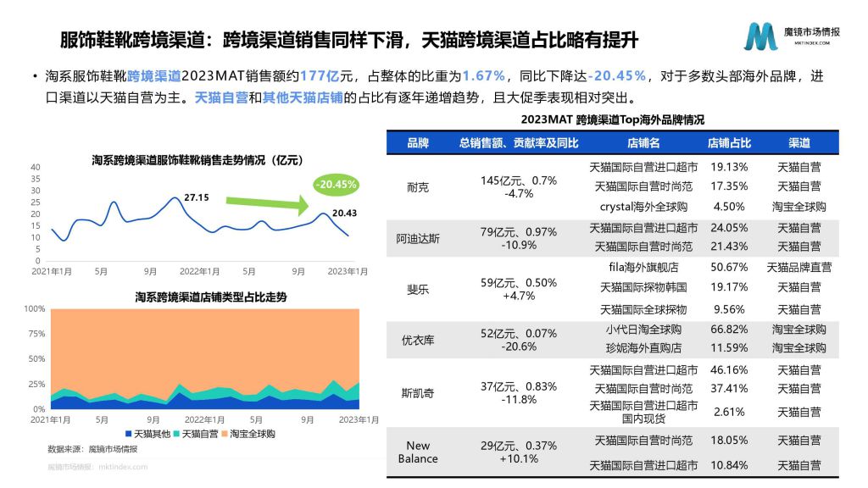Click the 小代日淘全球购 store name
This screenshot has width=868, height=488.
coord(643,330)
